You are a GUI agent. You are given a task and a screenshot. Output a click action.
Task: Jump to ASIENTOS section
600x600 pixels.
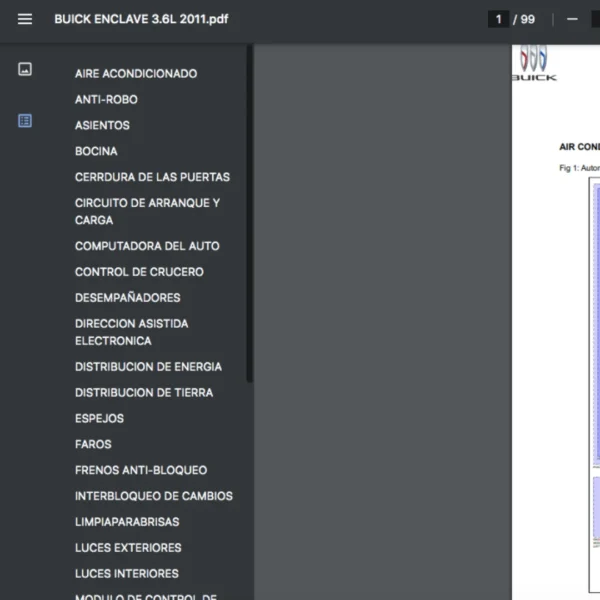[x=102, y=125]
